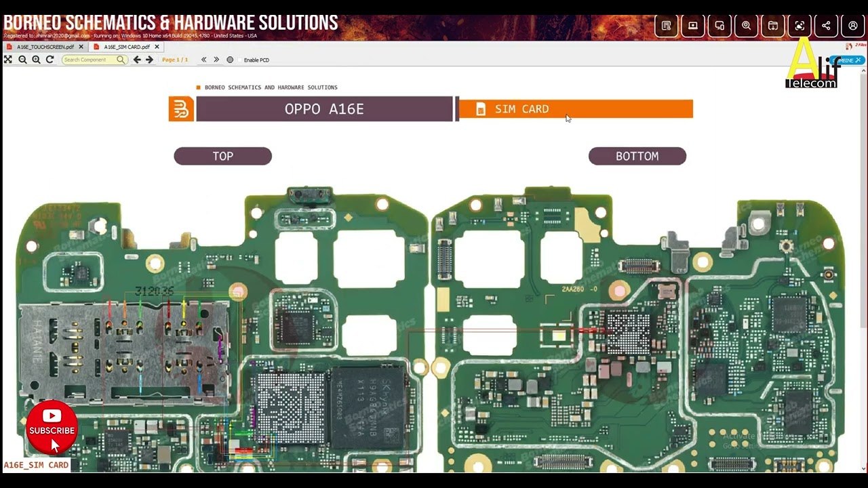Screen dimensions: 868x488
Task: Open the user account profile icon
Action: 853,26
